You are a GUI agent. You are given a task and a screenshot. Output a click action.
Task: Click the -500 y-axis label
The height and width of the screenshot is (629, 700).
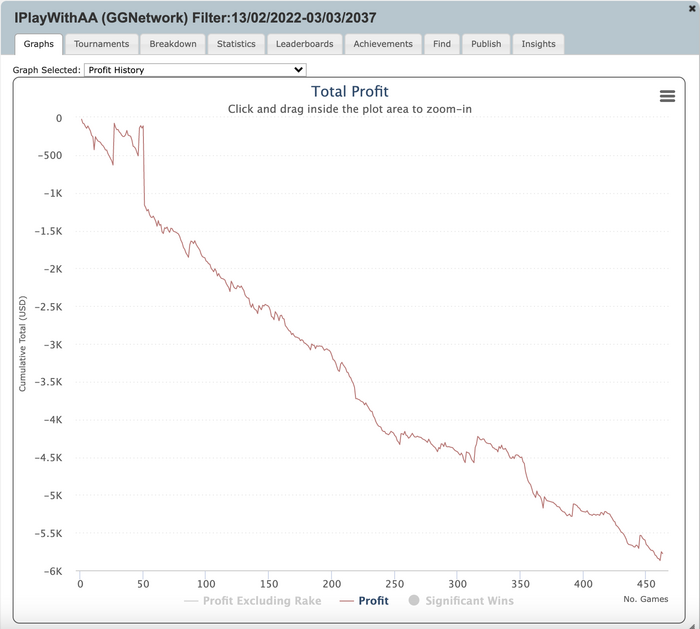50,156
